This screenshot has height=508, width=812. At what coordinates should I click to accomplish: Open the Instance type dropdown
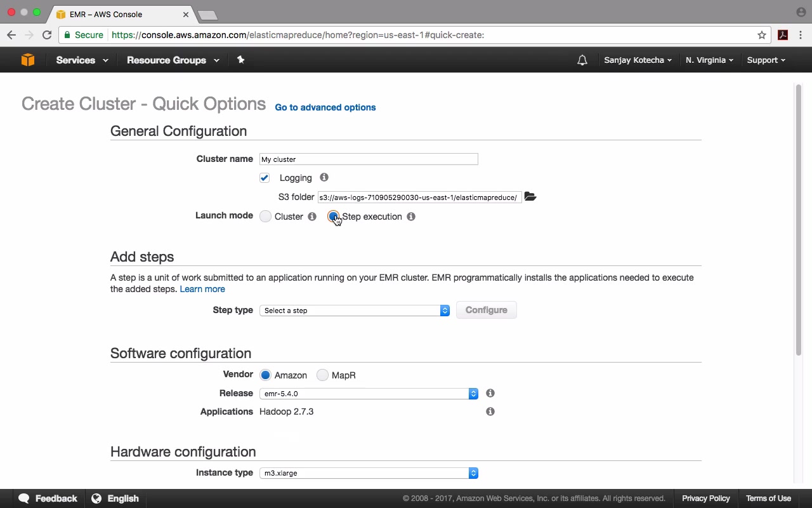tap(369, 473)
